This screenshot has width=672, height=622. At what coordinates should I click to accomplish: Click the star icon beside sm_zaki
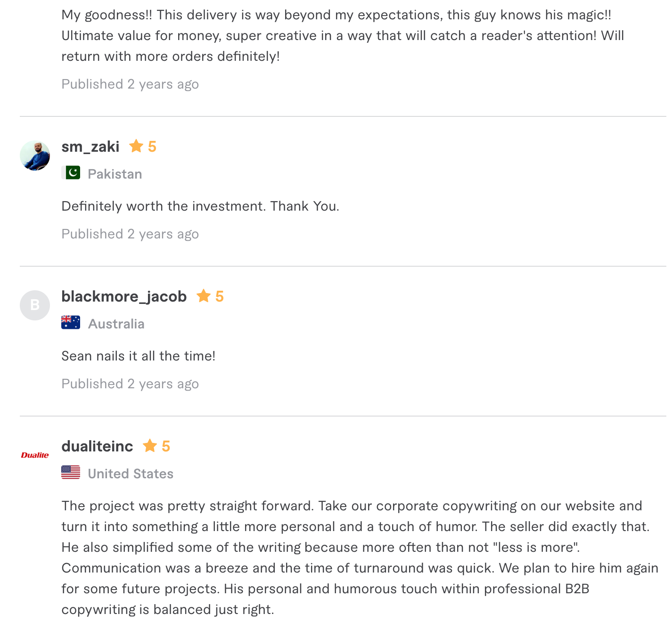pos(136,146)
